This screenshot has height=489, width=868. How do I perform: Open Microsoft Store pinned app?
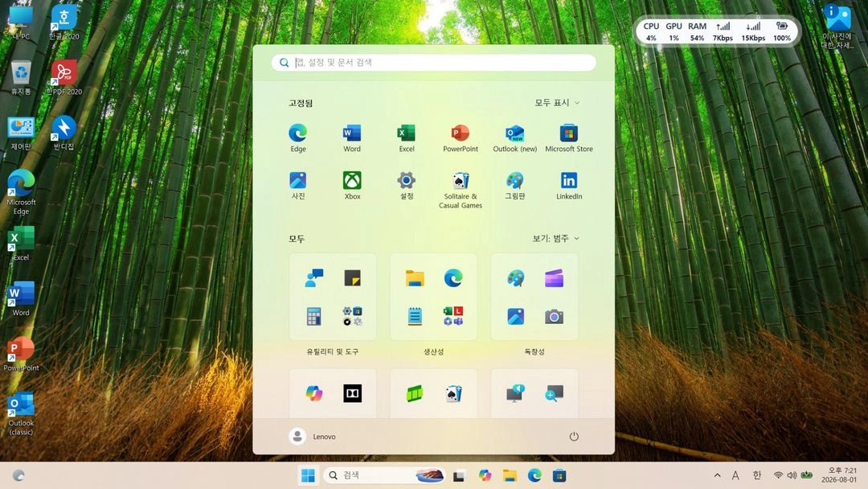pos(568,138)
